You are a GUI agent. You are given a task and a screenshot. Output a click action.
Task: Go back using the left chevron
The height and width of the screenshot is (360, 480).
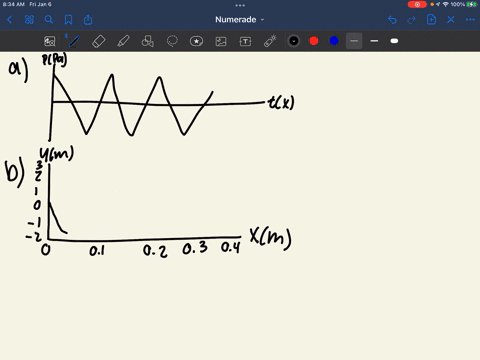9,20
